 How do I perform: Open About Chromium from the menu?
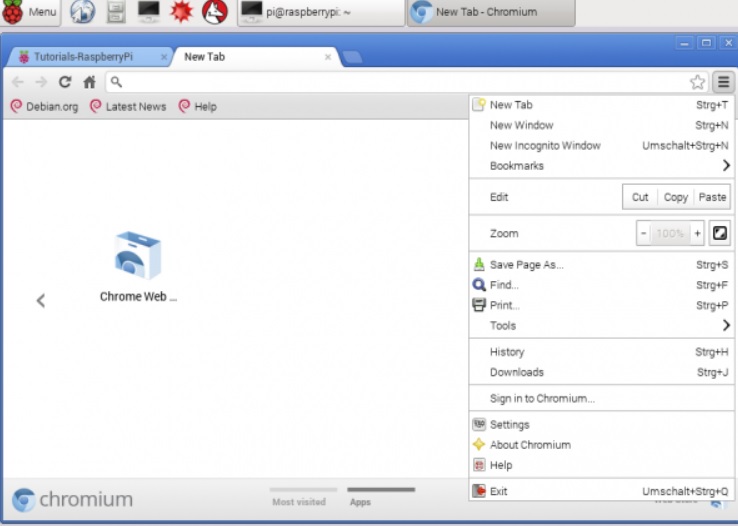[601, 445]
